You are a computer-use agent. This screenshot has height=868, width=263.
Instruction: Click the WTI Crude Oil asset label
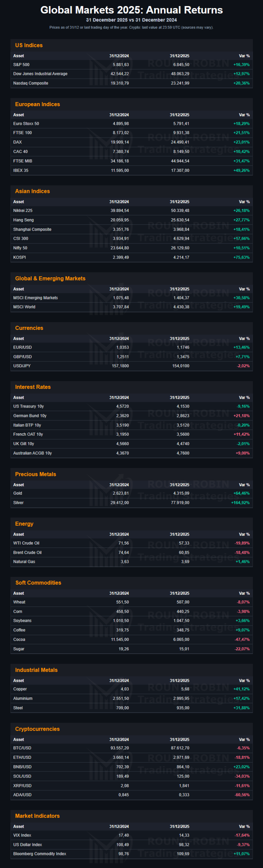(26, 544)
